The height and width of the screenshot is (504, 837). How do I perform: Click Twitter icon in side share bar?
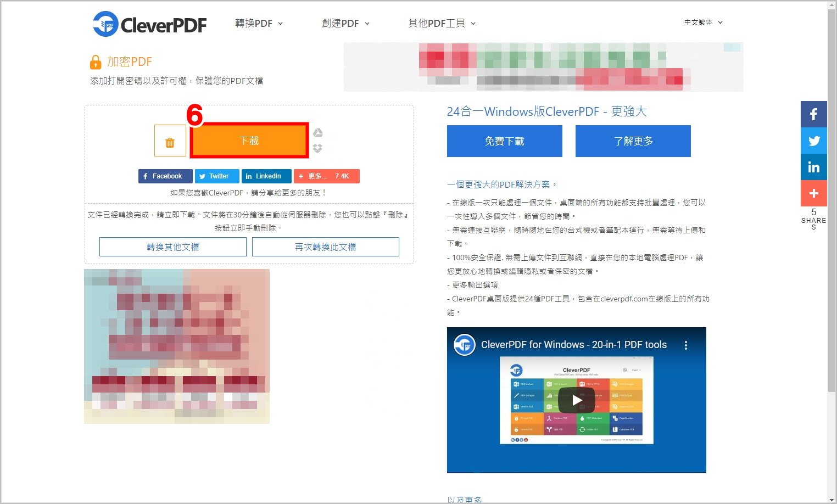tap(814, 141)
